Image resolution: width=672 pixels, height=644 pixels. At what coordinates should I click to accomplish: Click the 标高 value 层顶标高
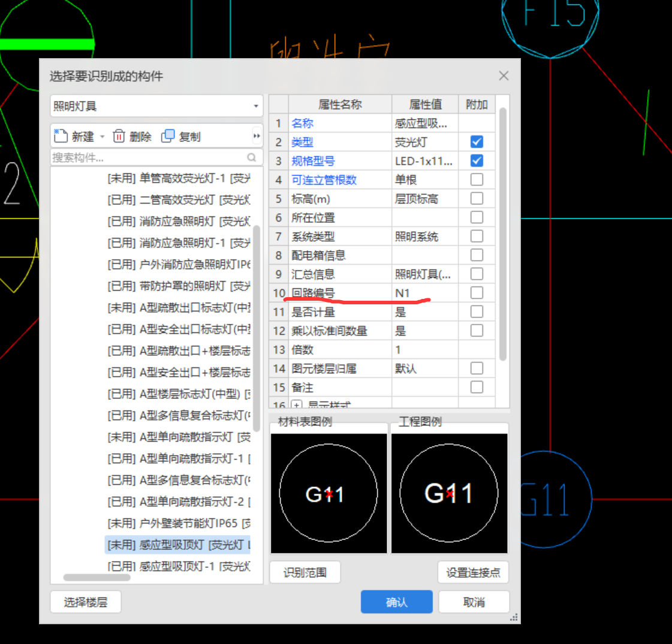416,199
